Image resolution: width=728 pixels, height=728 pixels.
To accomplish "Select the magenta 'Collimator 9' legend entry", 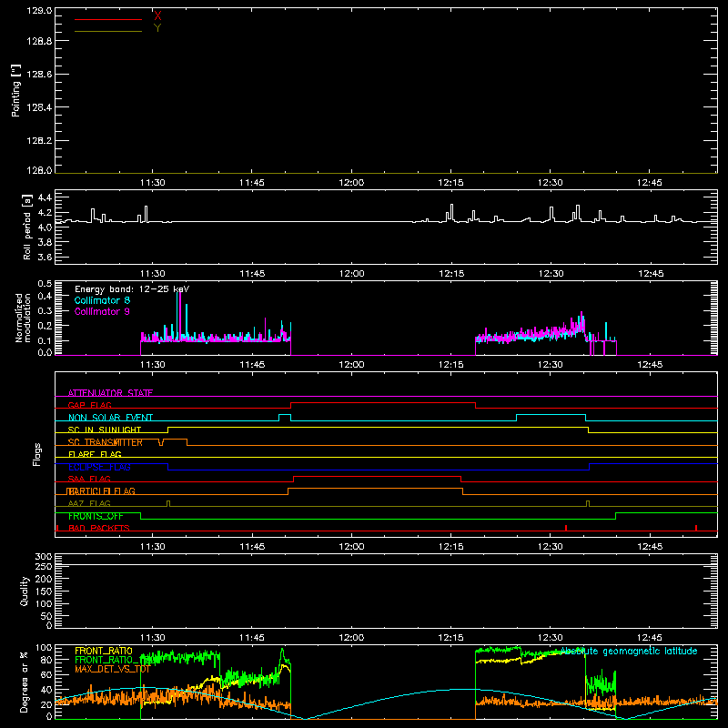I will (102, 311).
